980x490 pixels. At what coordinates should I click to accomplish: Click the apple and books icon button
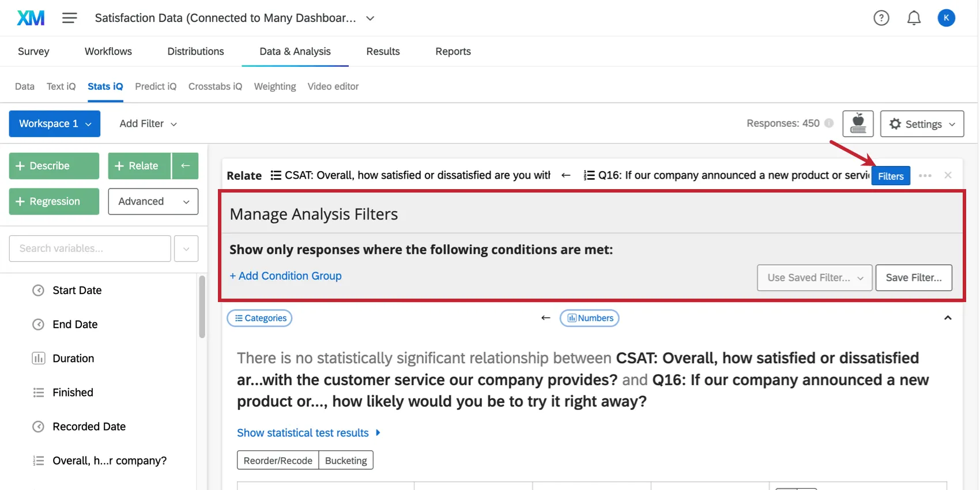click(x=858, y=123)
